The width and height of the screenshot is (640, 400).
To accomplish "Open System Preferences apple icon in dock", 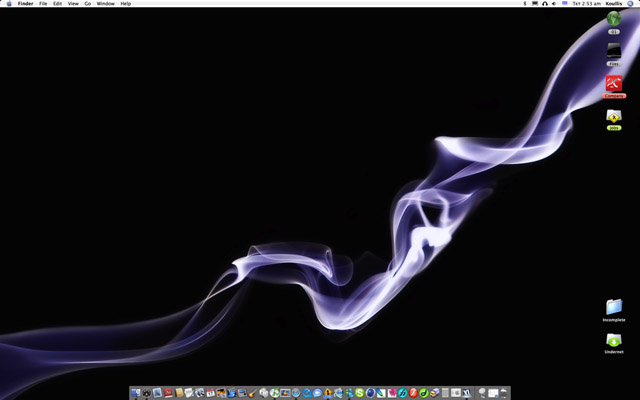I will pos(456,393).
